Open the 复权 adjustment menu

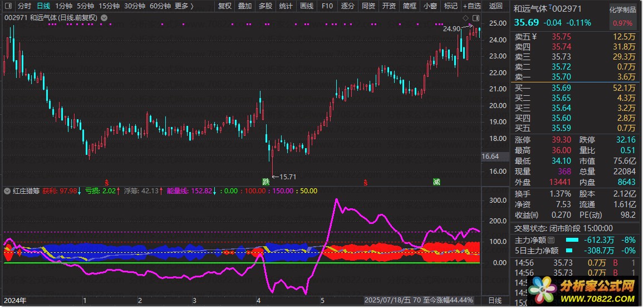pos(225,6)
